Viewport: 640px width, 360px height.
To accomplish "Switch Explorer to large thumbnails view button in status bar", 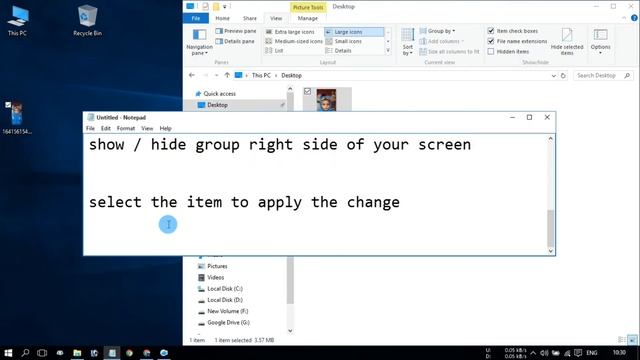I will point(632,340).
